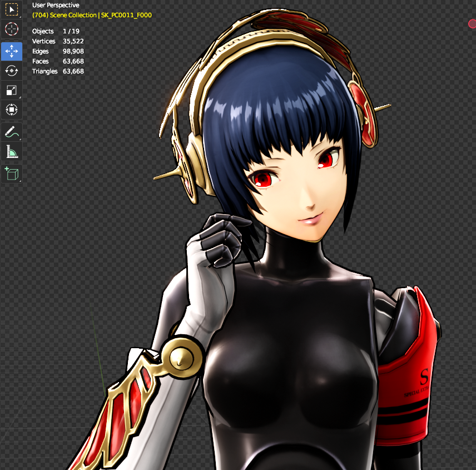Image resolution: width=476 pixels, height=470 pixels.
Task: Pick the Scale tool
Action: [12, 90]
